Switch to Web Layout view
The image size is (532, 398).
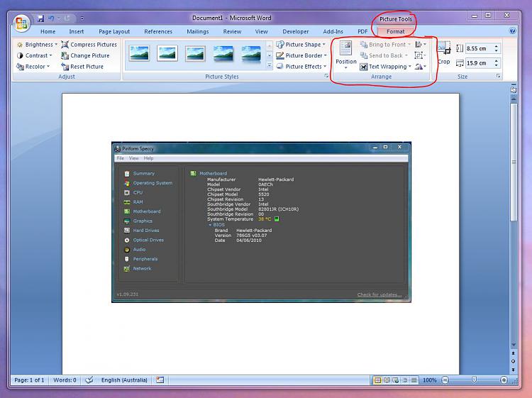pyautogui.click(x=396, y=380)
